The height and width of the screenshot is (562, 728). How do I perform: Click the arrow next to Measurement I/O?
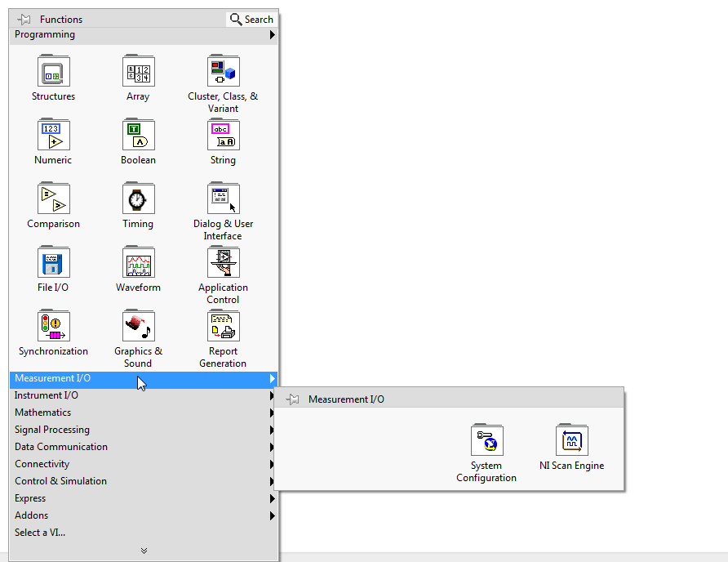[272, 379]
